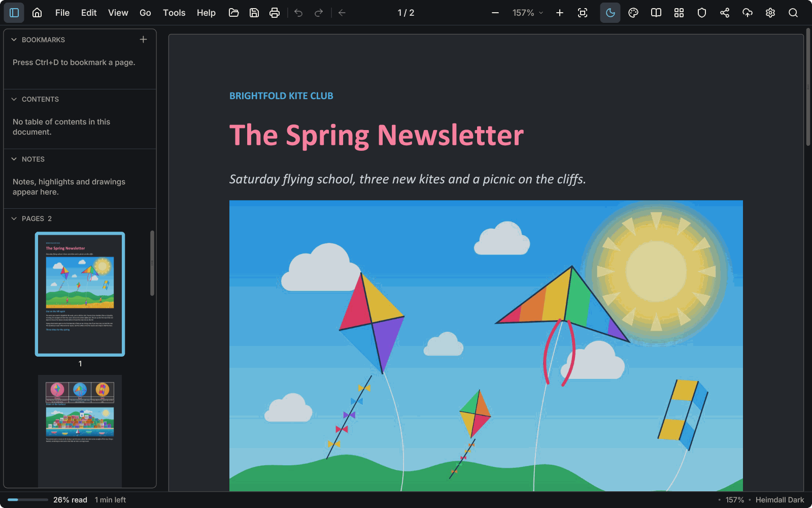Image resolution: width=812 pixels, height=508 pixels.
Task: Click the Heimdall Dark theme label
Action: [780, 500]
